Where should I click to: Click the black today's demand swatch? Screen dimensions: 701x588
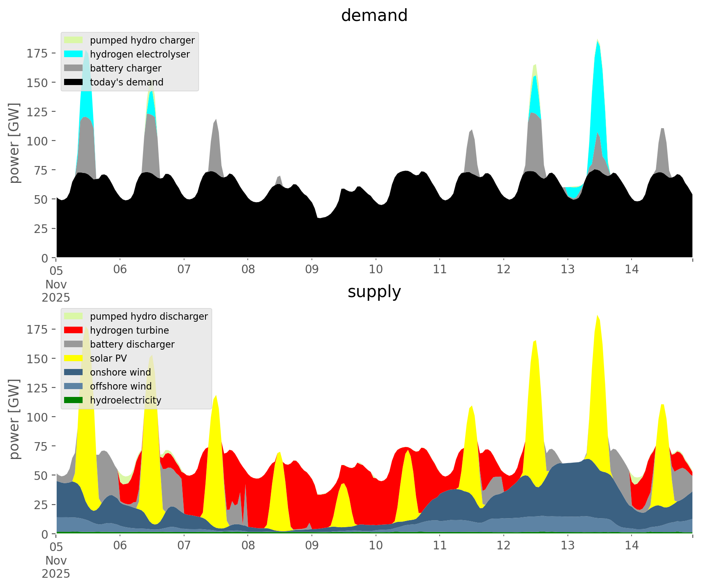(x=74, y=82)
